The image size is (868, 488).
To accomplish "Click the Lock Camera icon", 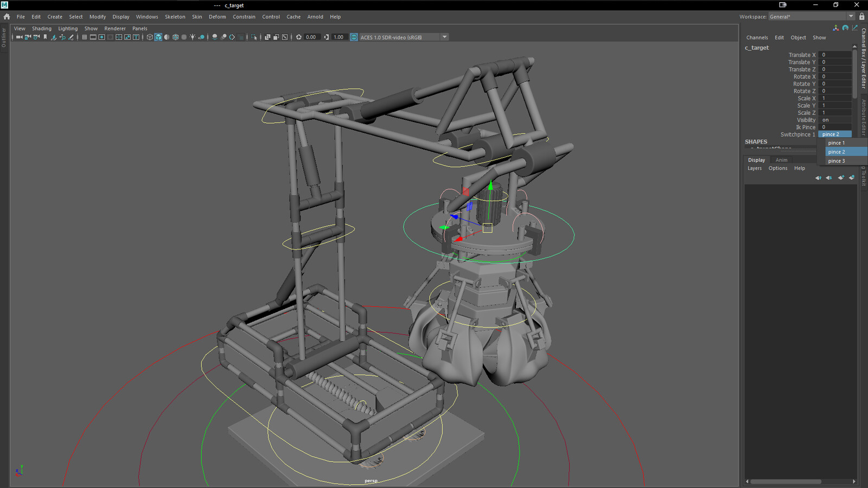I will pyautogui.click(x=28, y=37).
